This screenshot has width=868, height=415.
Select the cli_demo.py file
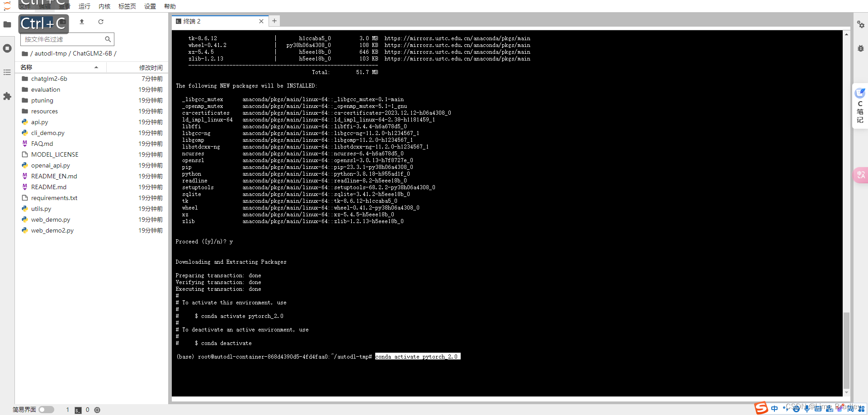(92, 133)
